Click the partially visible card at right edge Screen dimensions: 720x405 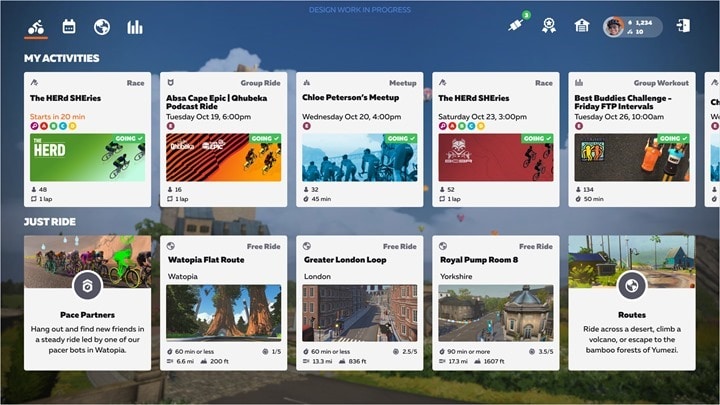coord(712,139)
